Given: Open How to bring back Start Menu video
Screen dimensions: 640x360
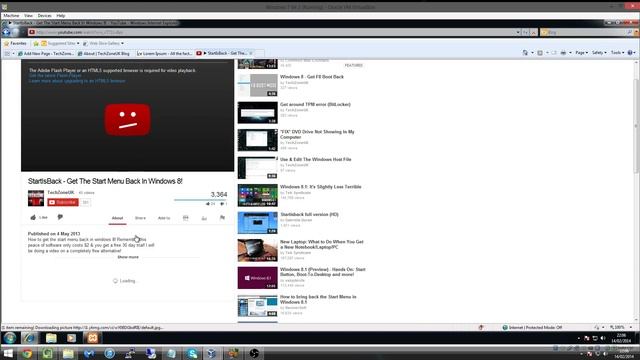Looking at the screenshot, I should click(318, 299).
